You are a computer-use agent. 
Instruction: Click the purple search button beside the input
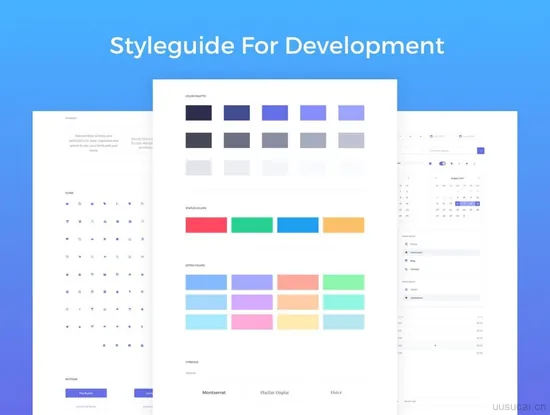pyautogui.click(x=481, y=150)
